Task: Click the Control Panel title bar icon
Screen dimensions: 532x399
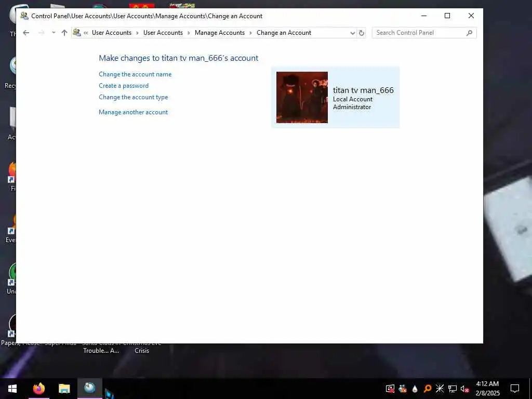Action: click(x=24, y=16)
